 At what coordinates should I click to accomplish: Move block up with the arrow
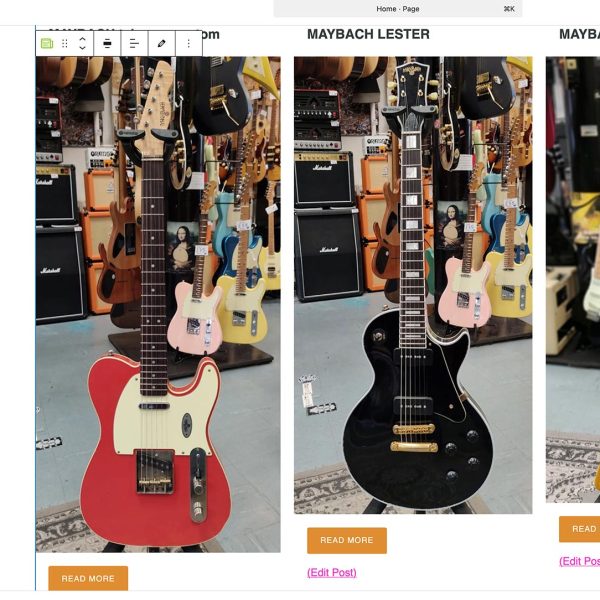click(x=82, y=39)
